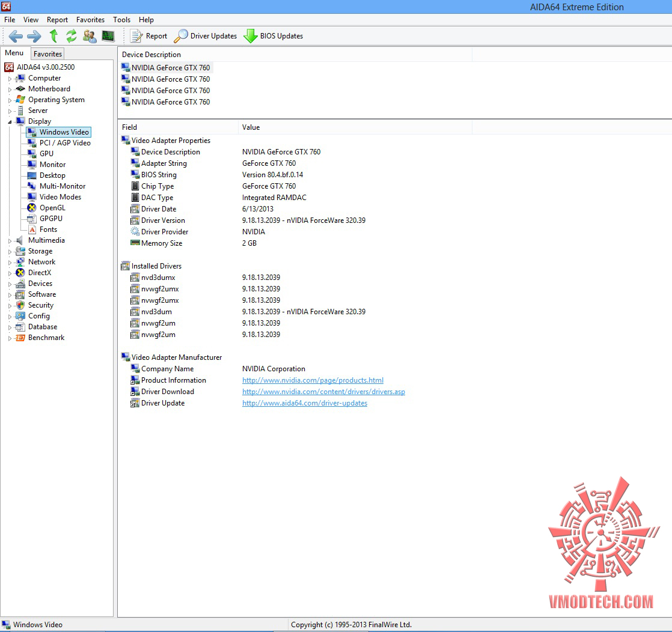672x632 pixels.
Task: Open BIOS Updates from toolbar
Action: click(273, 36)
